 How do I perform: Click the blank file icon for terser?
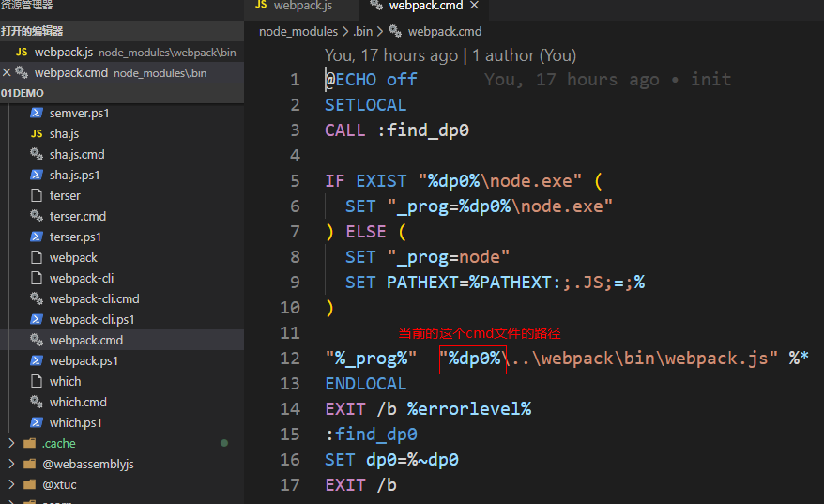[37, 195]
